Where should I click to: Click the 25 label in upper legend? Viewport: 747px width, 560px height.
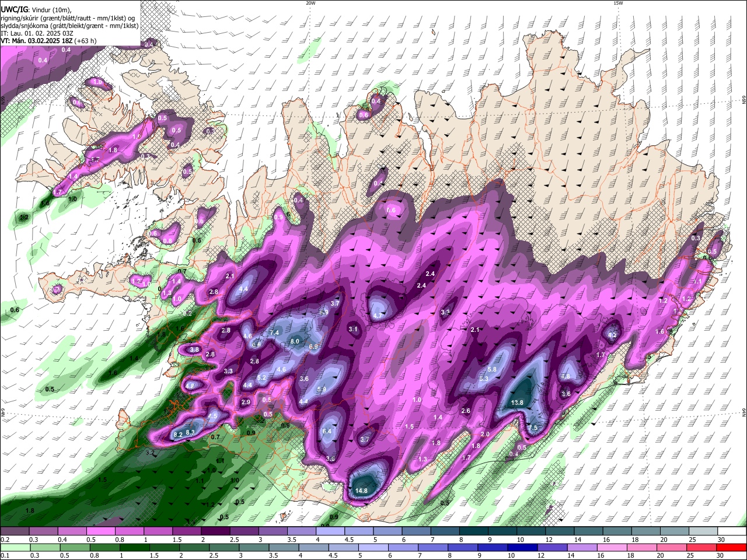point(692,540)
